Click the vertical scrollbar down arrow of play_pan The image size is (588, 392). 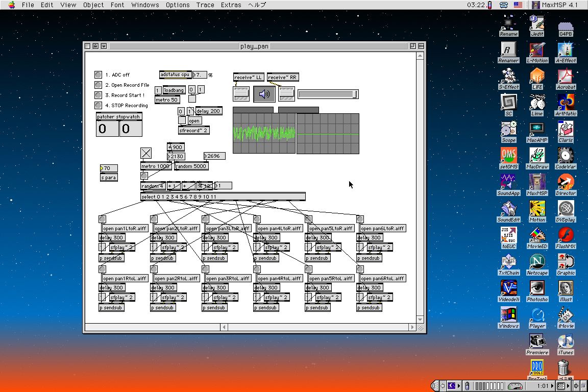click(421, 320)
